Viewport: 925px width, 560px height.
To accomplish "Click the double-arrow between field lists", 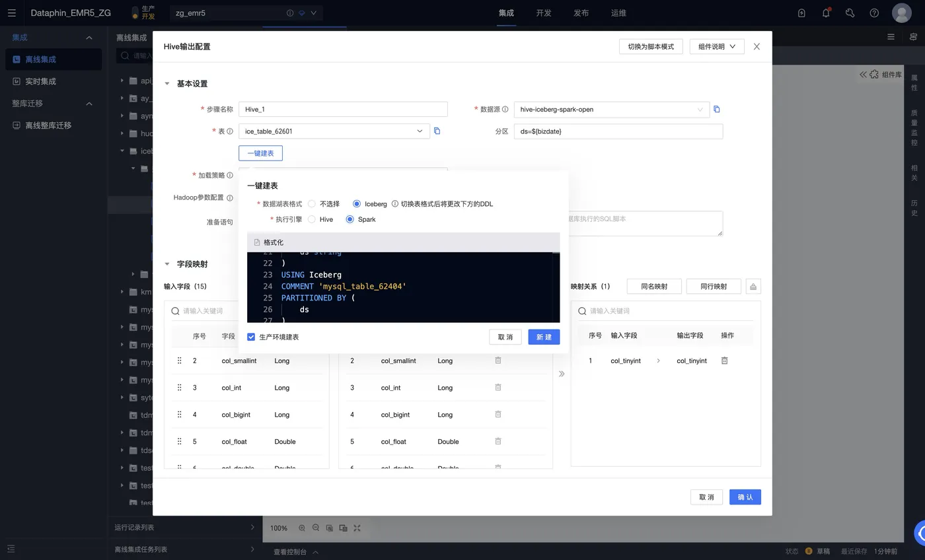I will tap(562, 374).
